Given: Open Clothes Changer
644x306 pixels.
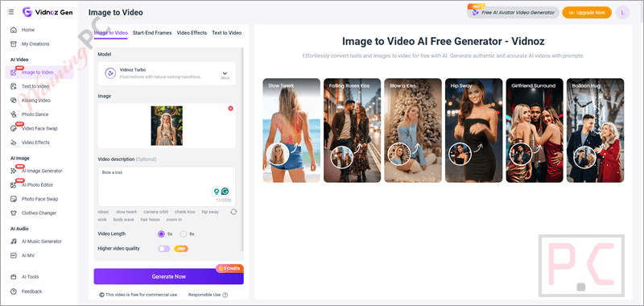Looking at the screenshot, I should 39,213.
